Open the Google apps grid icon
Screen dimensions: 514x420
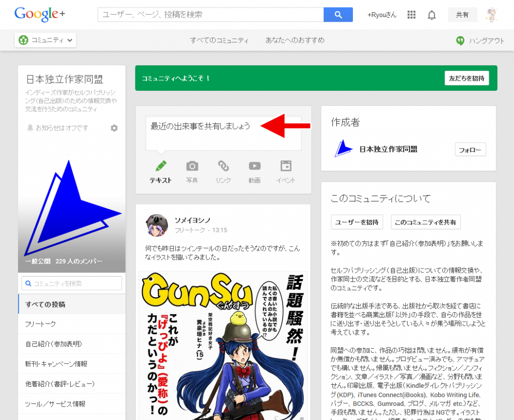(x=412, y=15)
